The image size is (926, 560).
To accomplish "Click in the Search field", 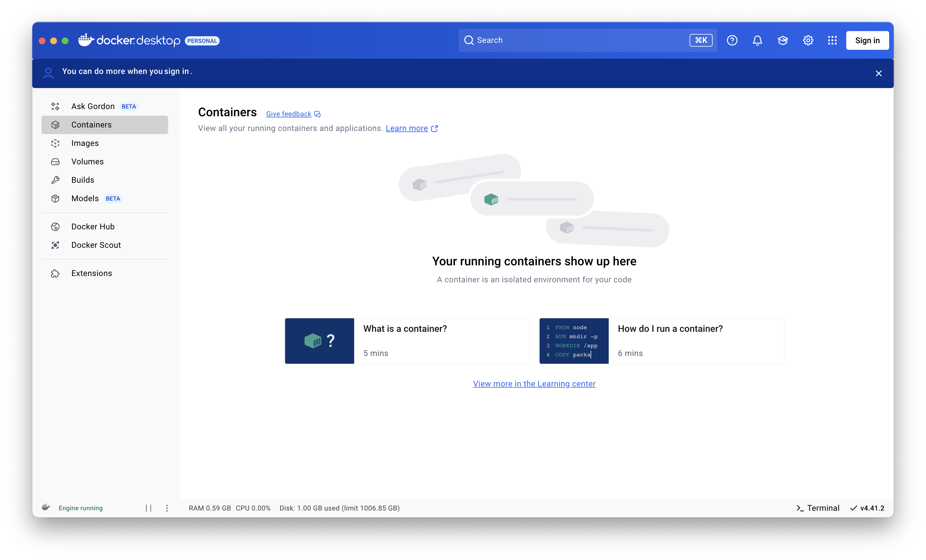I will (x=579, y=40).
